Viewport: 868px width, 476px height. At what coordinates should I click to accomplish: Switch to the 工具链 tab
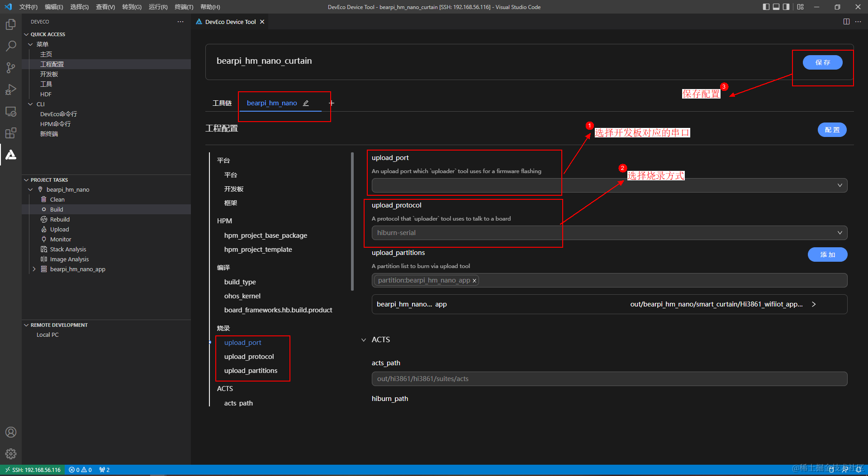[x=222, y=103]
